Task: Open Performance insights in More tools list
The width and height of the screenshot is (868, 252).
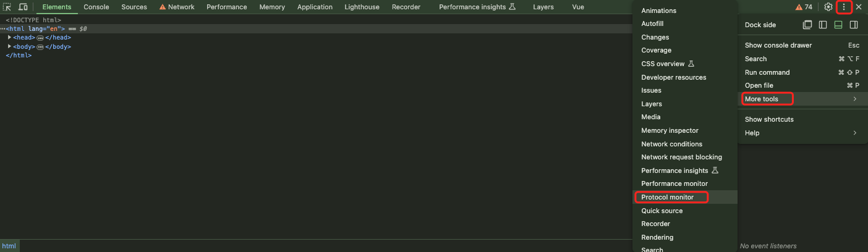Action: [685, 170]
